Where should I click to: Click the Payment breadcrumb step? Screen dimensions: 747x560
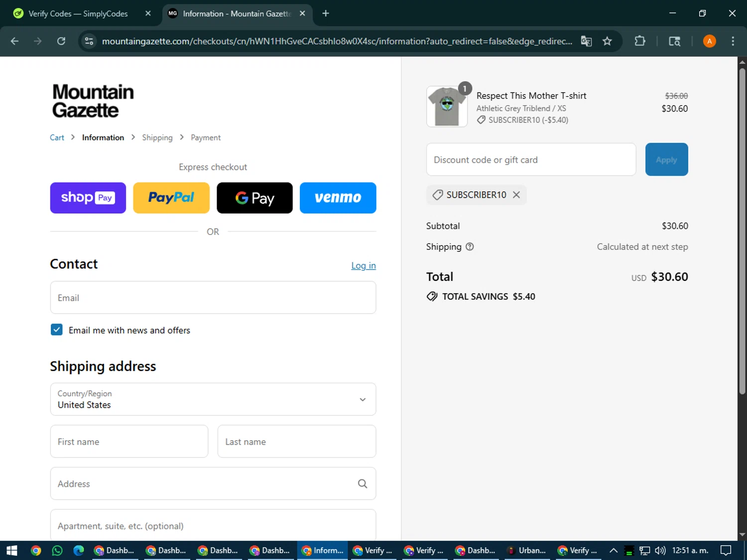click(x=206, y=137)
